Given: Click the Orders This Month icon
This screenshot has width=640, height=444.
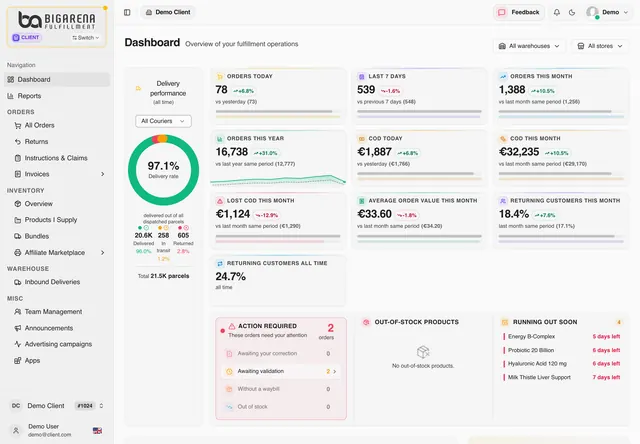Looking at the screenshot, I should coord(503,76).
